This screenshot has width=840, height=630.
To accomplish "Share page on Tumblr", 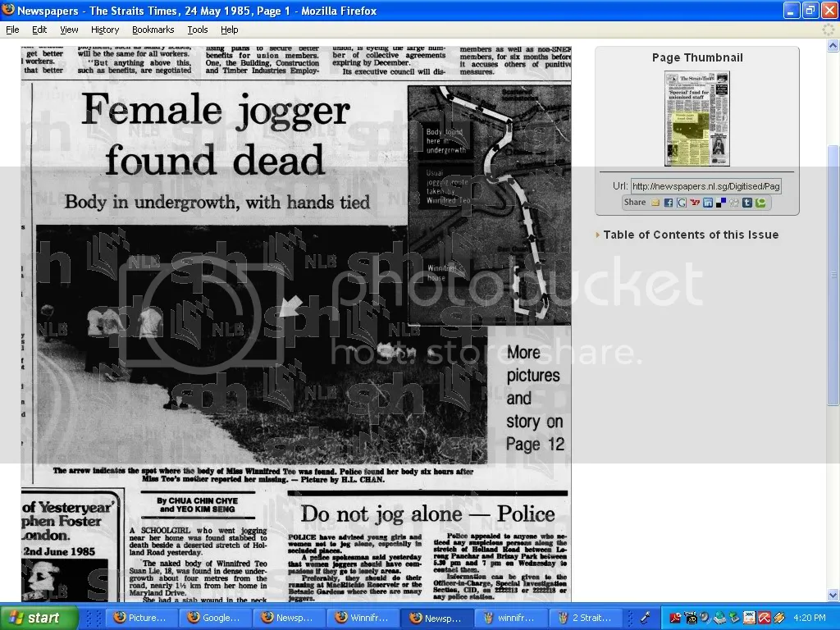I will [747, 203].
